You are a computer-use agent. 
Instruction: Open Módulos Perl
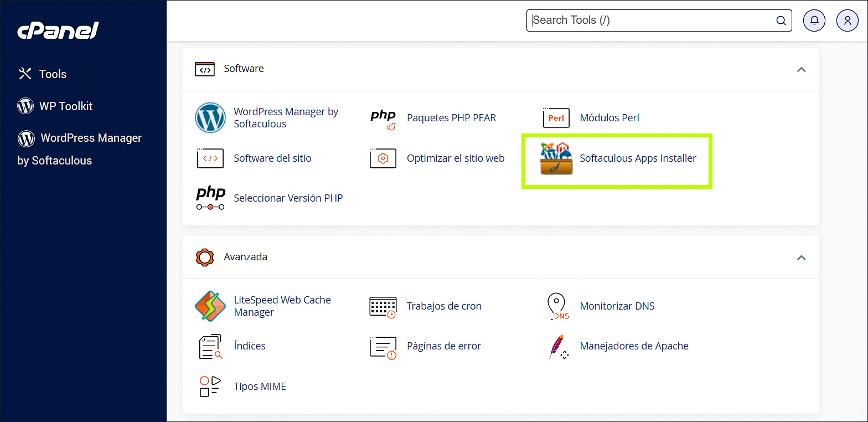click(x=609, y=118)
